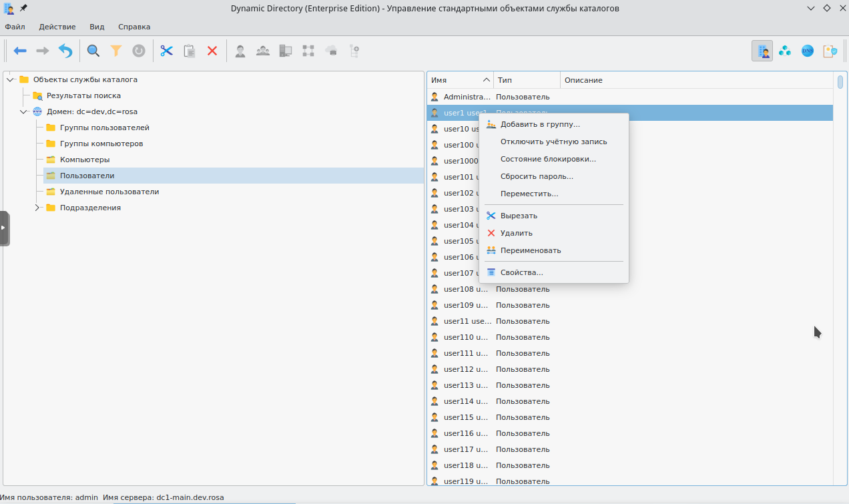
Task: Click the scissors cut icon in toolbar
Action: click(167, 51)
